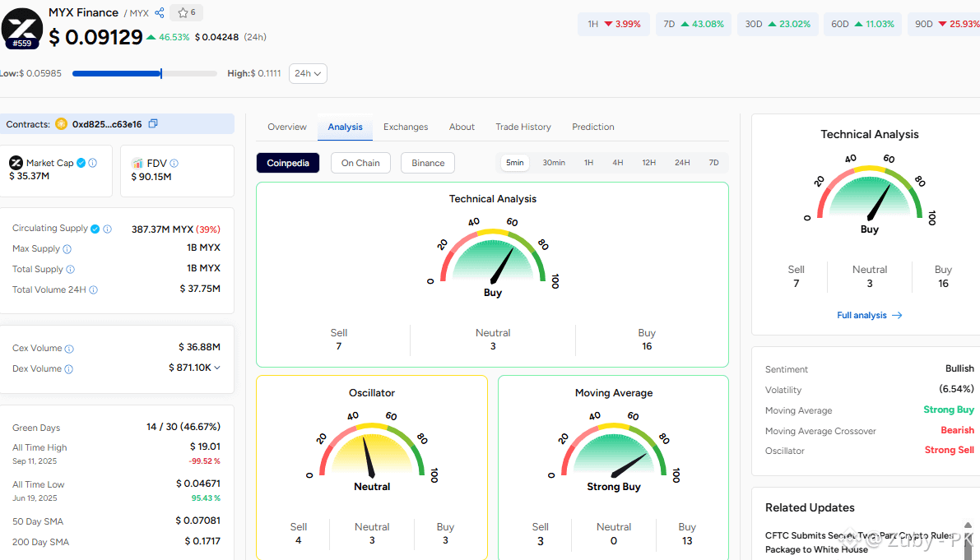The height and width of the screenshot is (560, 980).
Task: Click Cex Volume info icon
Action: click(69, 349)
